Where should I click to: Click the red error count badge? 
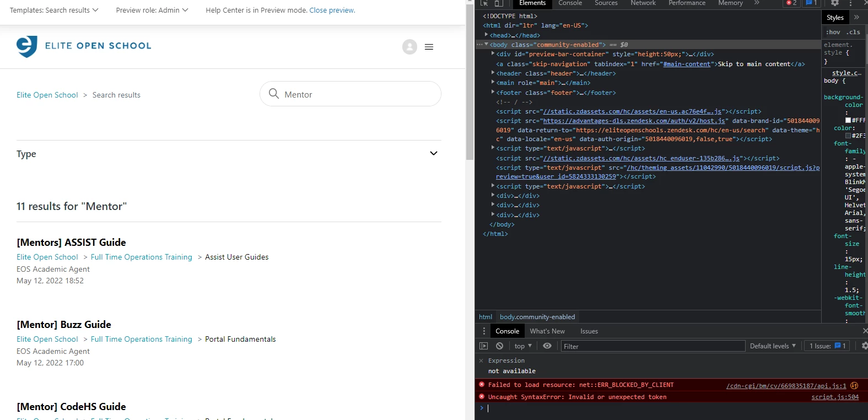[792, 3]
